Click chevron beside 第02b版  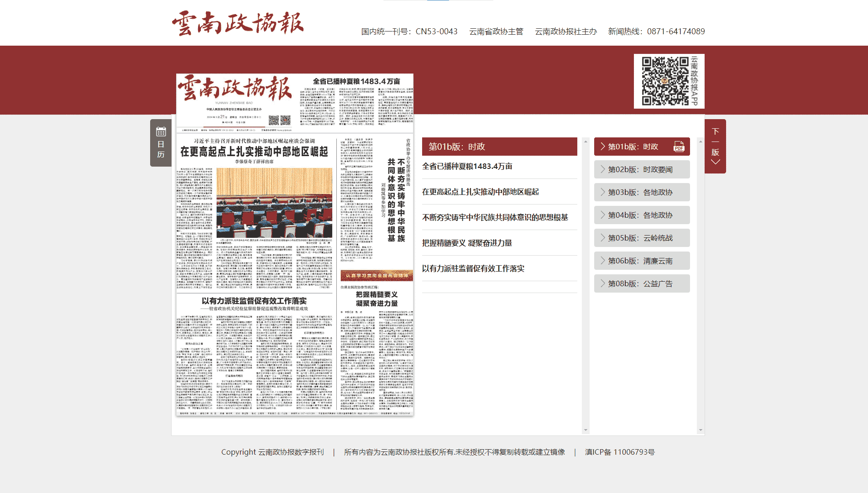(603, 169)
